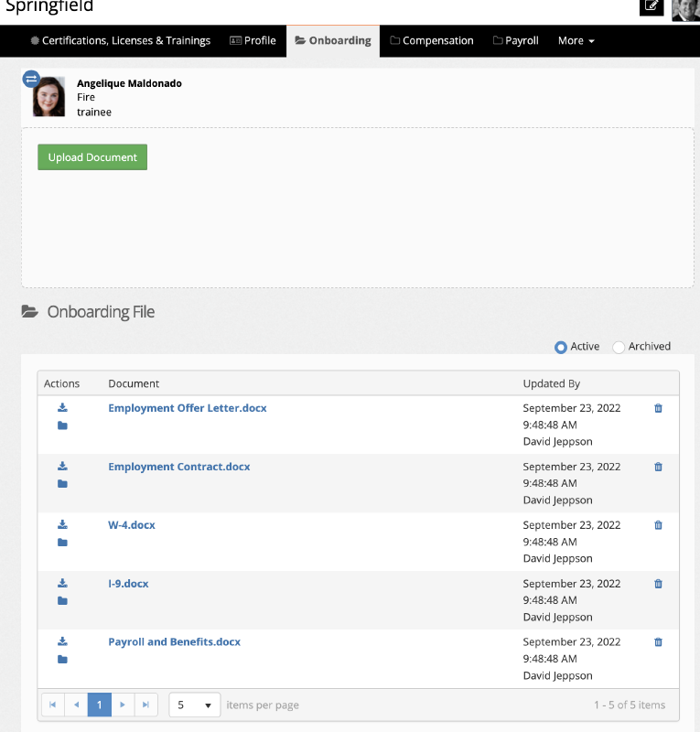The width and height of the screenshot is (700, 732).
Task: Open the I-9.docx link
Action: pos(128,584)
